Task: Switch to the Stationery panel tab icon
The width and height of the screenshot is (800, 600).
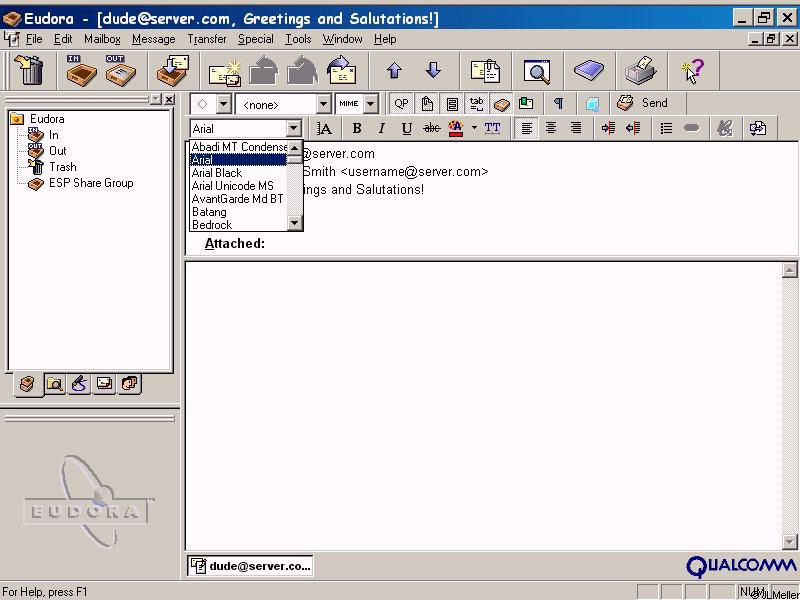Action: pos(104,383)
